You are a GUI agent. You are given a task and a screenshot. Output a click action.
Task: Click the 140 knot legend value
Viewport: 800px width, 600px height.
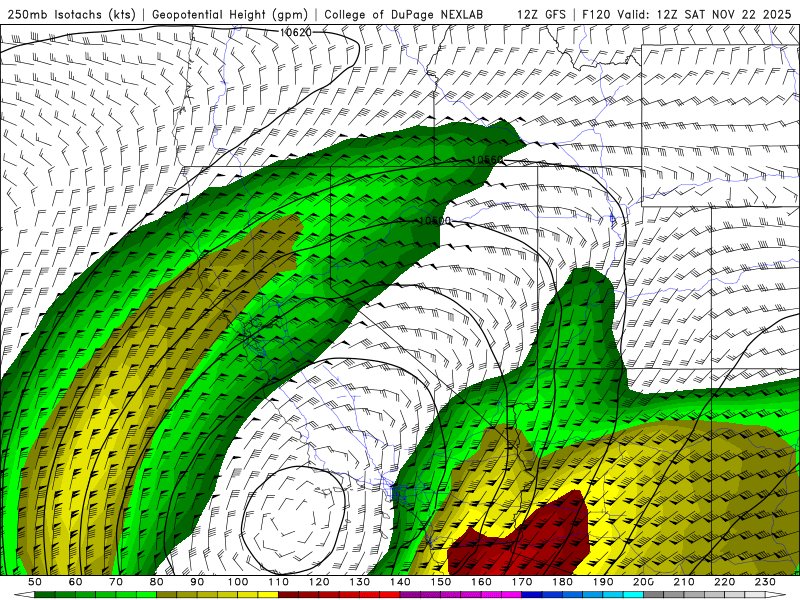(401, 582)
